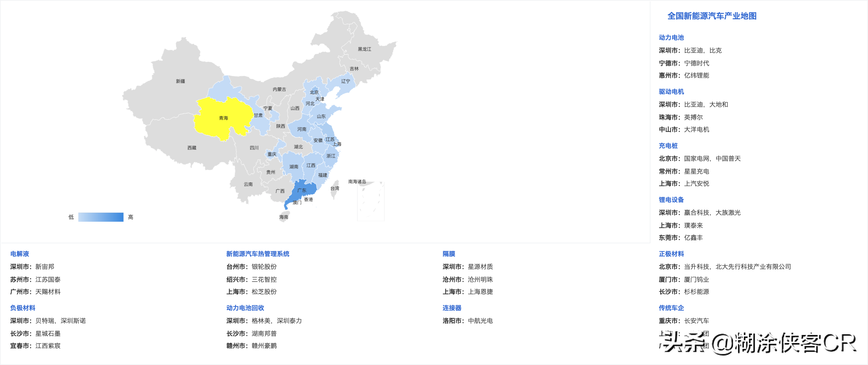Viewport: 868px width, 365px height.
Task: Select Inner Mongolia (内蒙古) on the map
Action: click(x=279, y=89)
